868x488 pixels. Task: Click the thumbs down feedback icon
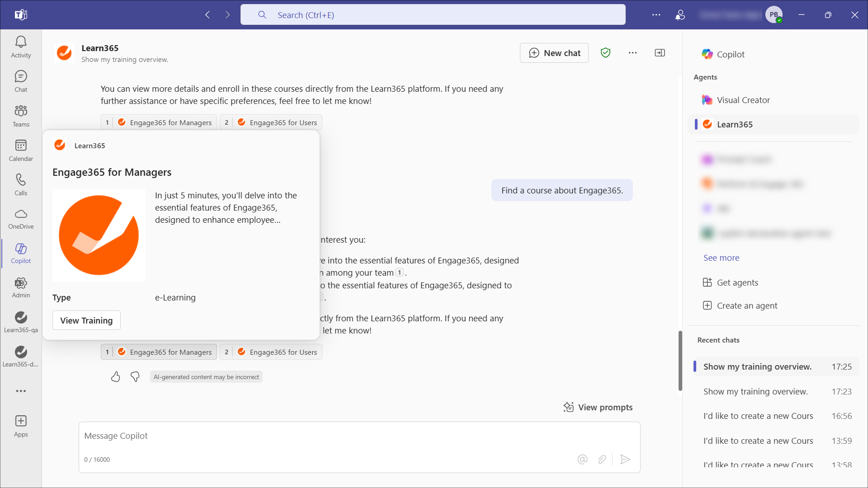(135, 377)
